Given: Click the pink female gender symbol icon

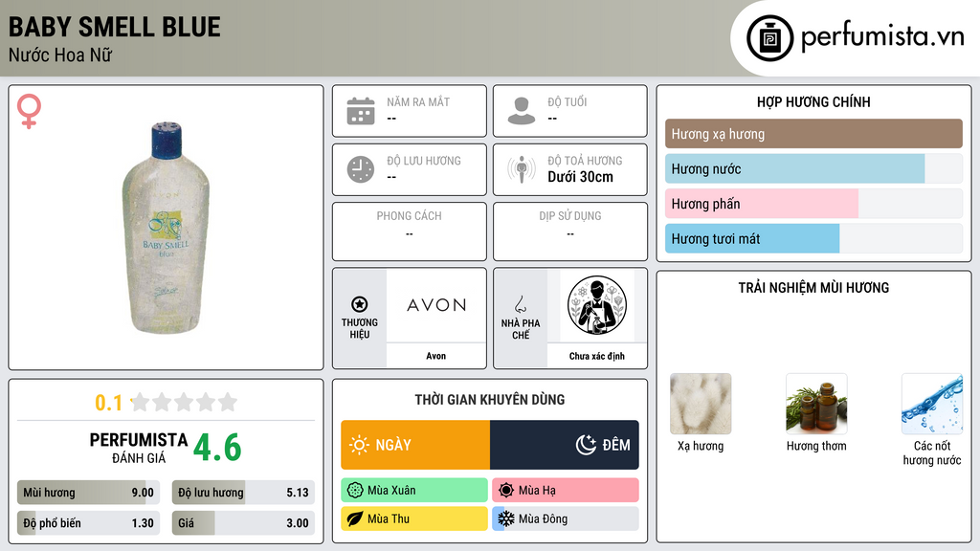Looking at the screenshot, I should click(x=29, y=111).
